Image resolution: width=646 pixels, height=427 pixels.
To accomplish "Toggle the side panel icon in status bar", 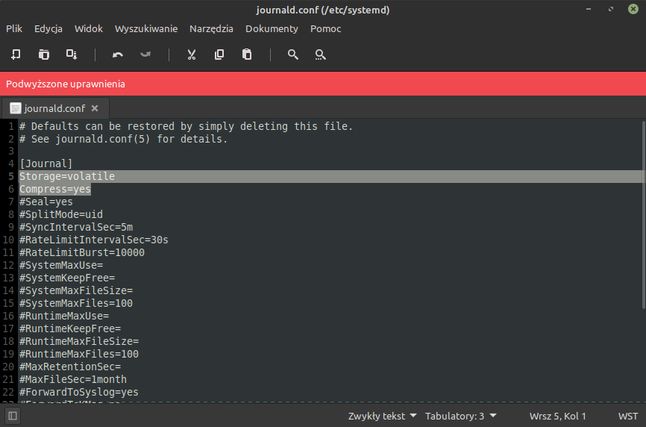I will pos(12,416).
